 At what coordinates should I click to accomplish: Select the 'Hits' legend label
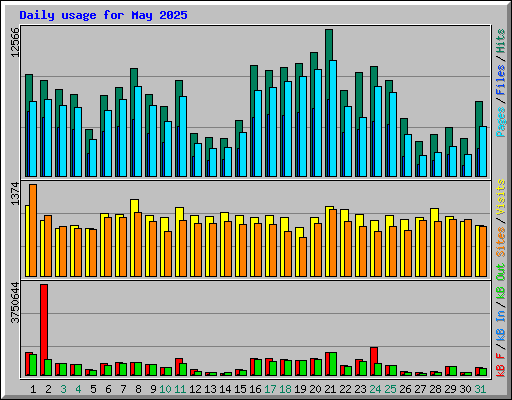(x=501, y=41)
